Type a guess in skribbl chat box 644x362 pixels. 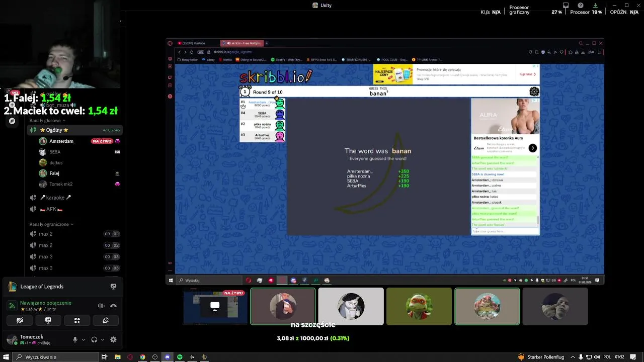click(x=505, y=231)
